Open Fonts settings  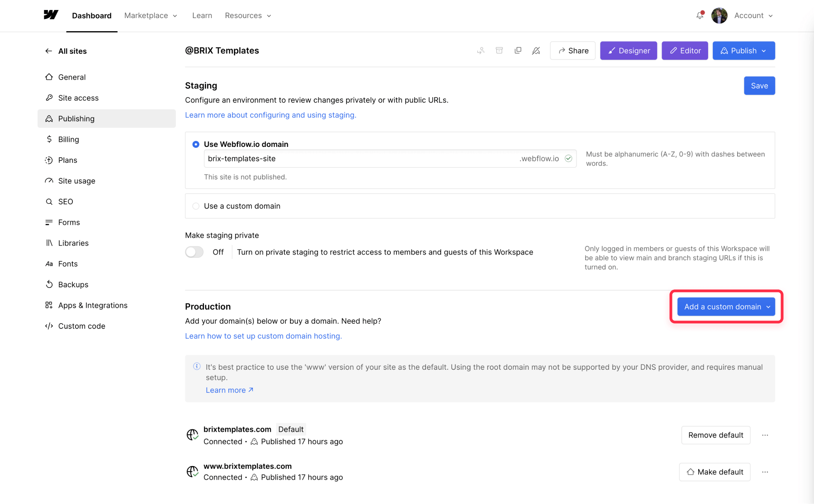pyautogui.click(x=107, y=264)
